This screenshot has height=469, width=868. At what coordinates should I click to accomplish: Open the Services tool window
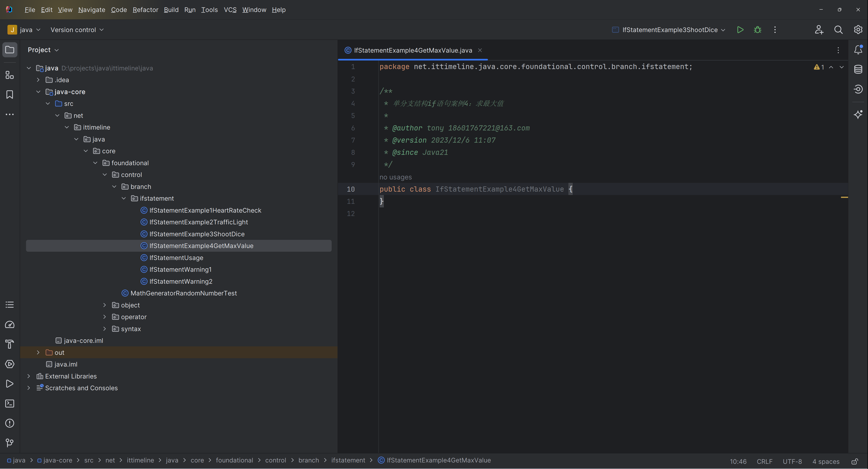point(10,364)
